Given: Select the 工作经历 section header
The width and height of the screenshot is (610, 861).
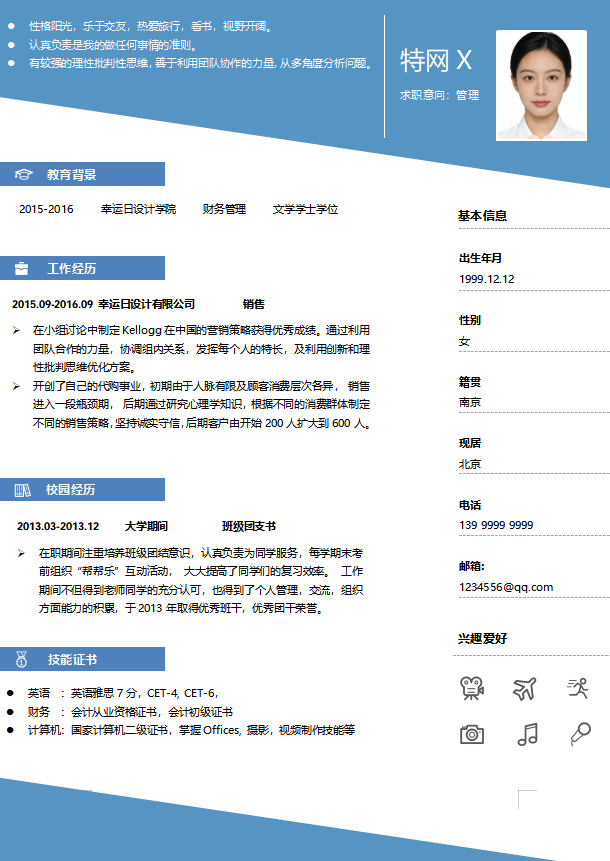Looking at the screenshot, I should (82, 268).
